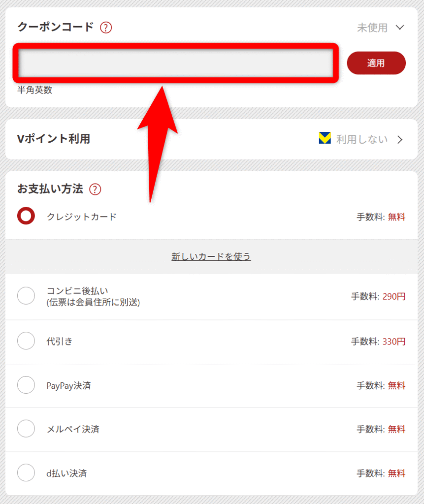This screenshot has width=424, height=504.
Task: Click the Vポイント利用 row label
Action: (54, 139)
